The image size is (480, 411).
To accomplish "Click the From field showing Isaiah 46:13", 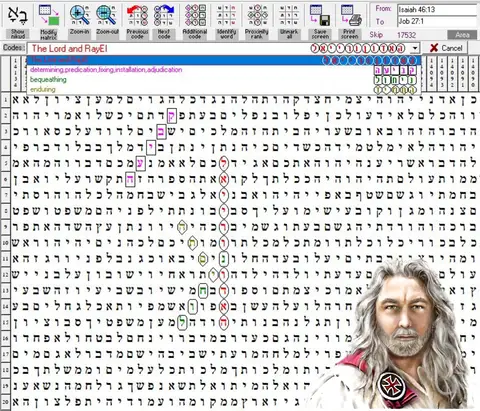I will (437, 10).
